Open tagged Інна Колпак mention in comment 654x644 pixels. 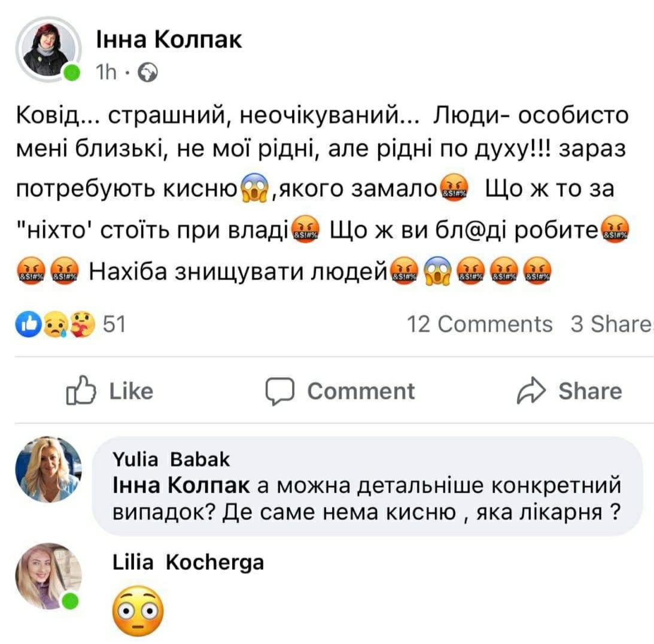181,485
